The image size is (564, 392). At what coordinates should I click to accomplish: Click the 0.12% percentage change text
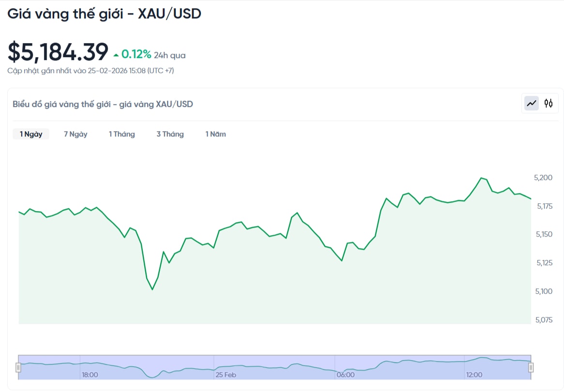(136, 54)
